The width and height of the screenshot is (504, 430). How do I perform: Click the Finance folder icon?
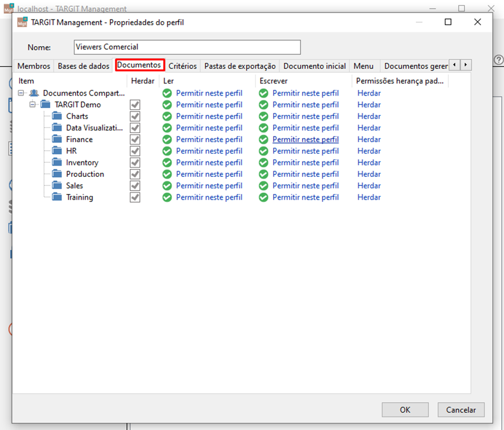(57, 139)
